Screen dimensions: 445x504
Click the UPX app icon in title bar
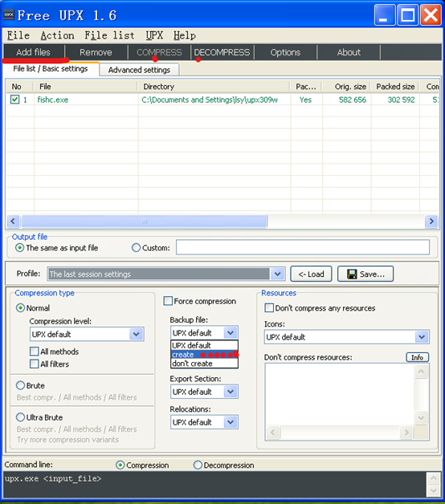(x=9, y=14)
